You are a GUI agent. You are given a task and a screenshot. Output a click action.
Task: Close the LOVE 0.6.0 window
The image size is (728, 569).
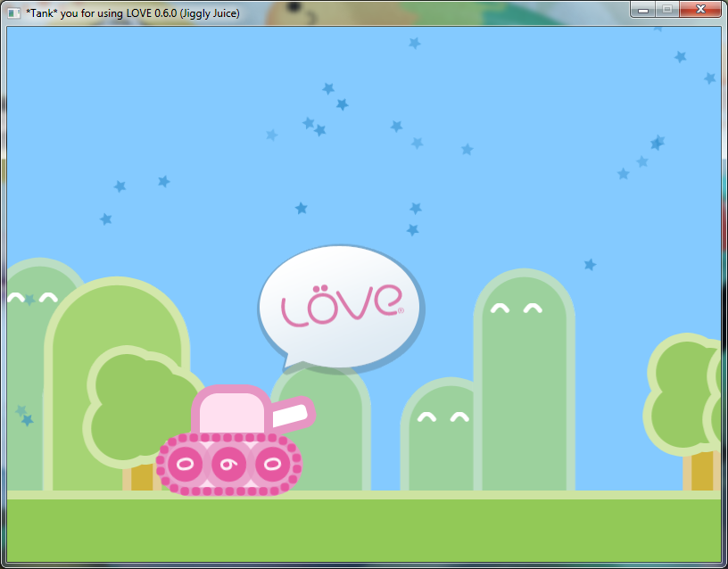tap(700, 9)
